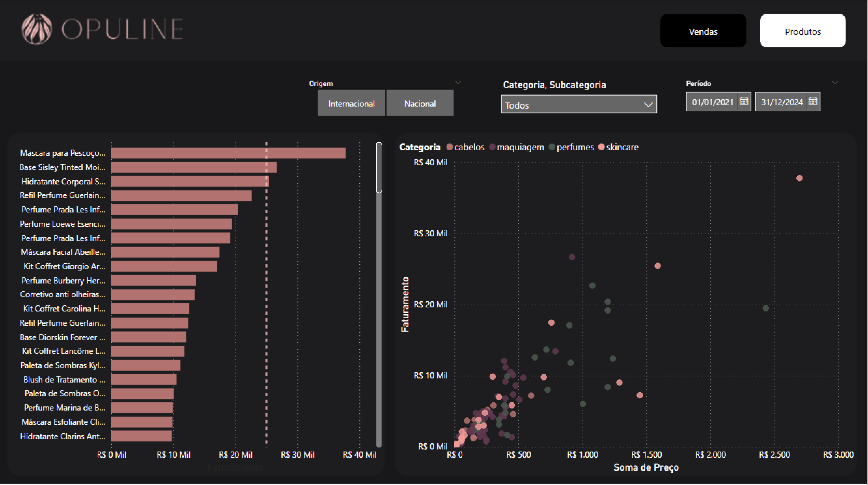
Task: Select the highest revenue skincare scatter point
Action: tap(799, 178)
